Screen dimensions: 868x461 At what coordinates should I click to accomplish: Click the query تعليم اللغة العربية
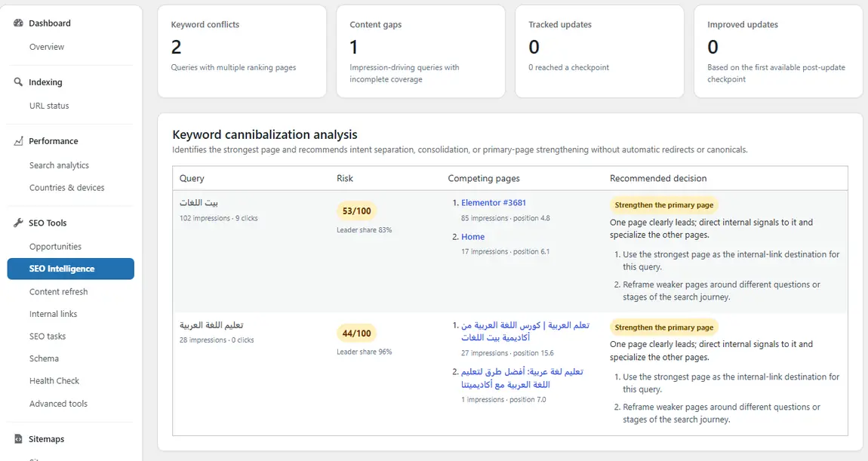click(x=211, y=325)
